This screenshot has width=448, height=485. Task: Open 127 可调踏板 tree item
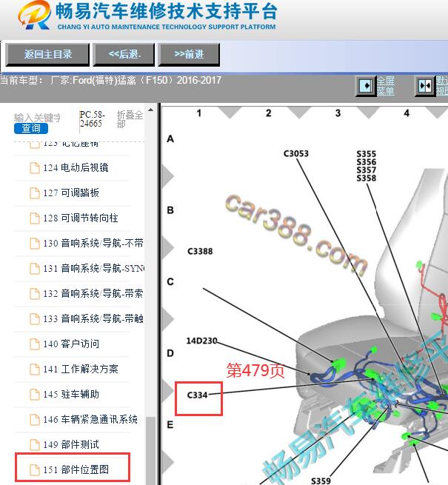(x=71, y=193)
